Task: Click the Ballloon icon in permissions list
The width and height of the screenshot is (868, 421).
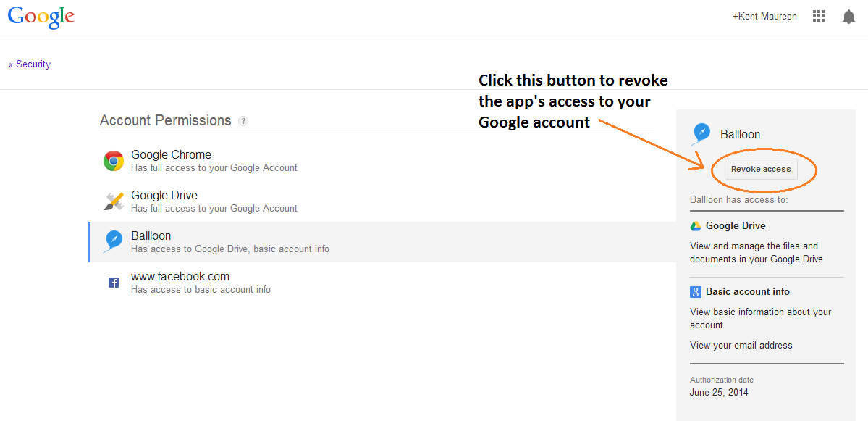Action: (x=114, y=241)
